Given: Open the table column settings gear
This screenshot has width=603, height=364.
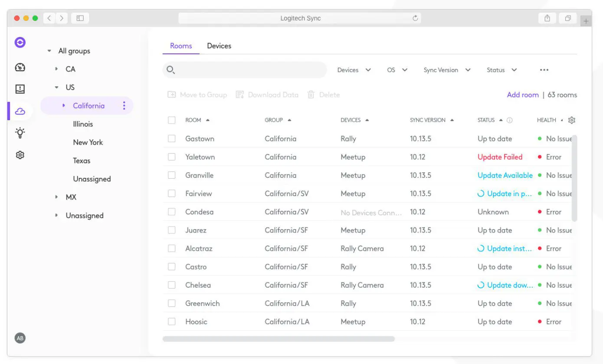Looking at the screenshot, I should [x=572, y=120].
